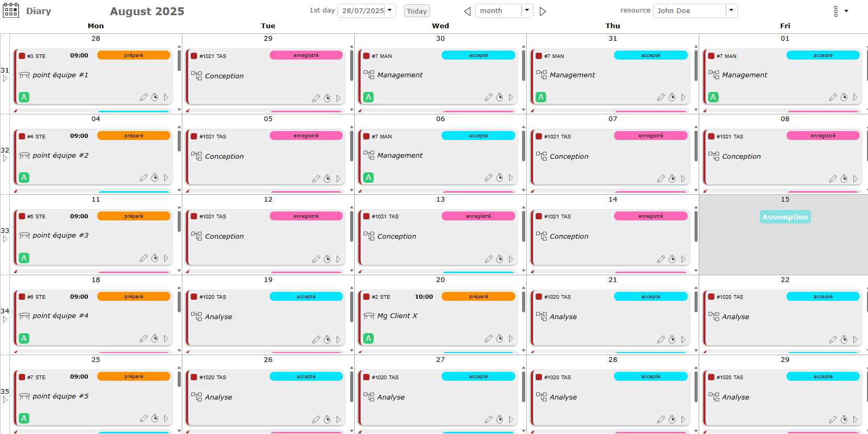Click the orange "préparé" status pill on "point équipe #2"
This screenshot has width=868, height=434.
point(134,135)
